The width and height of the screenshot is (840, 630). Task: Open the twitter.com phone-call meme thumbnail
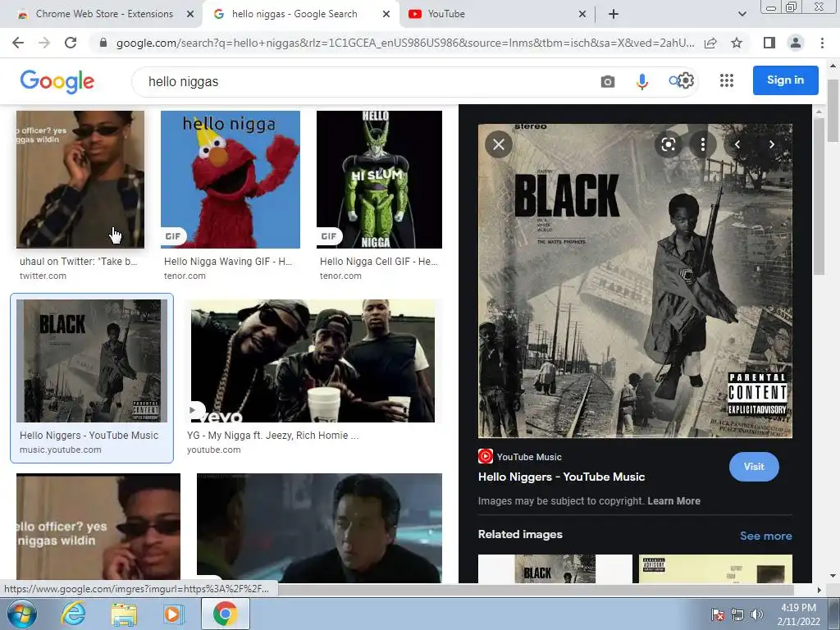pyautogui.click(x=80, y=180)
